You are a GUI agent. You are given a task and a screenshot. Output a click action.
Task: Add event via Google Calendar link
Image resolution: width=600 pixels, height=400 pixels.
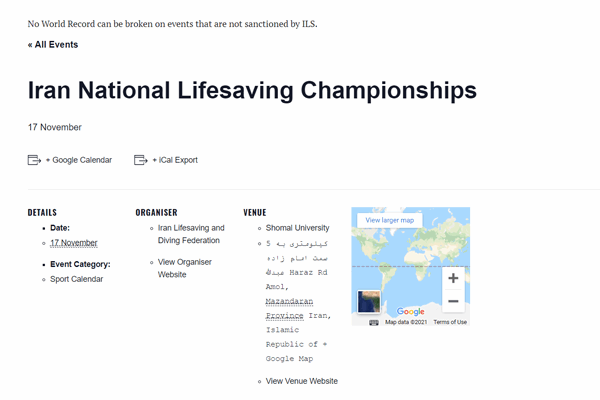79,160
